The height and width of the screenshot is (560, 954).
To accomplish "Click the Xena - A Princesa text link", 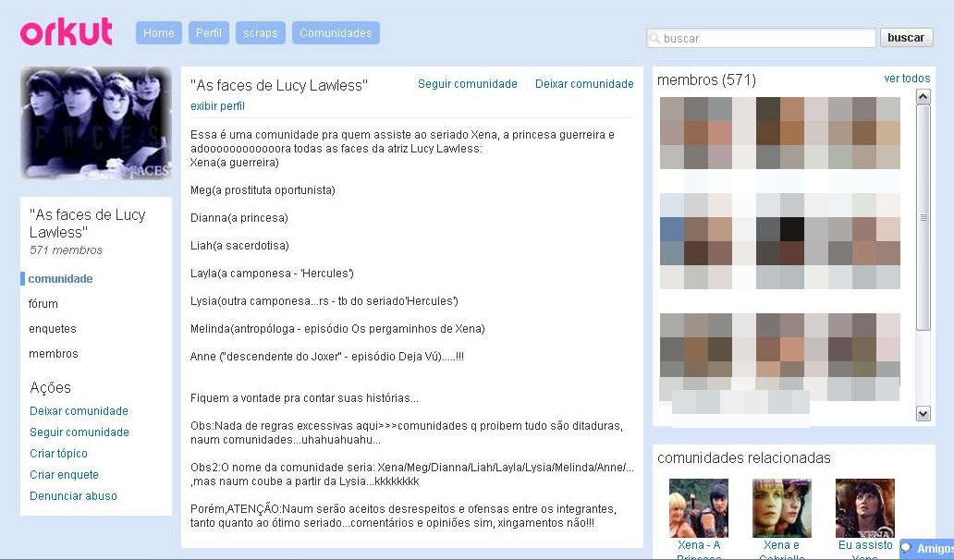I will 699,550.
